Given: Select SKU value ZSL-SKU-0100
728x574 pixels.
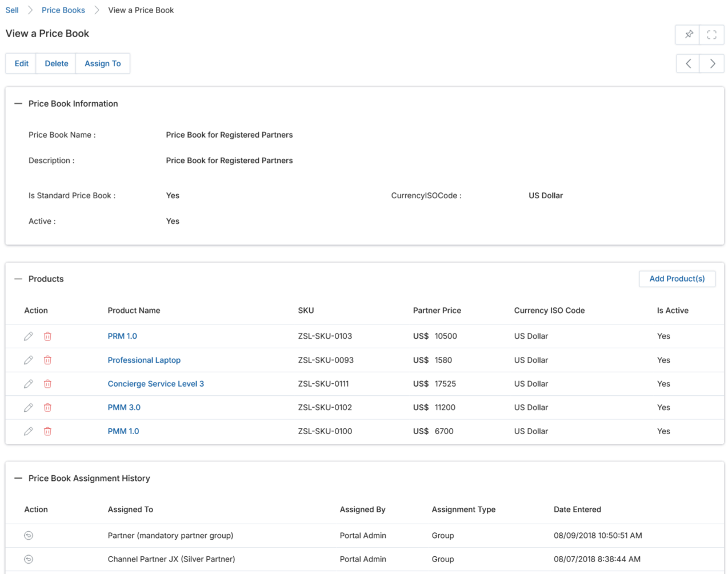Looking at the screenshot, I should (325, 431).
